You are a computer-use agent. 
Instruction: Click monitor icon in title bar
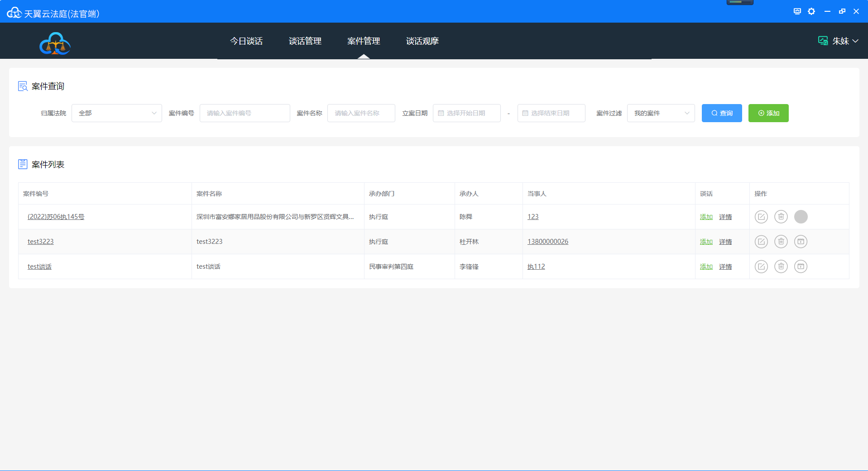[797, 11]
